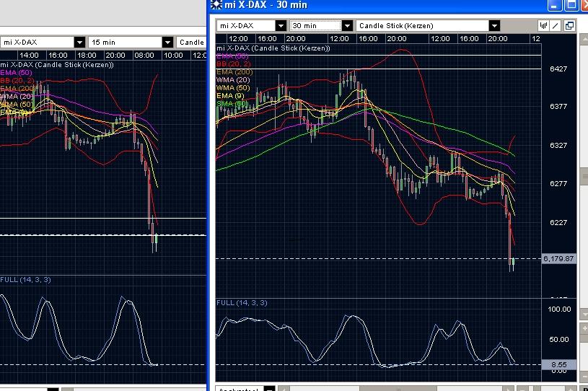Open Candle chart type combo in left window
Screen dimensions: 588x391
[x=192, y=42]
